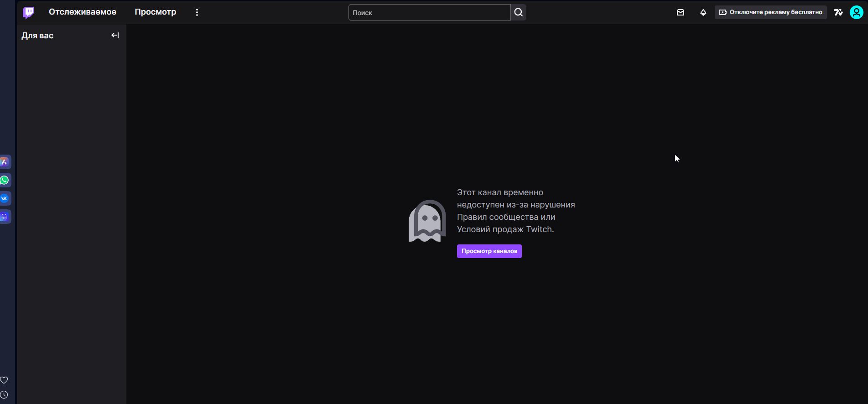
Task: Open the Отслеживаемое (Following) tab
Action: click(83, 12)
